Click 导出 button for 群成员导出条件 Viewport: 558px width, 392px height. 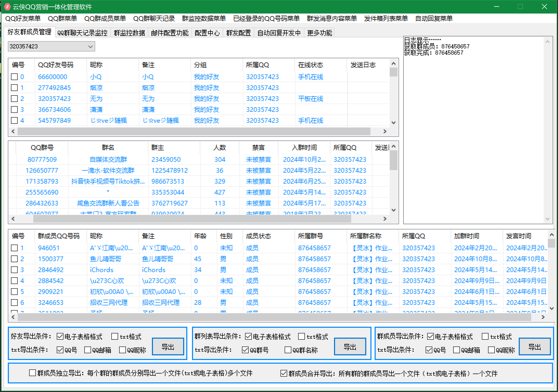point(535,346)
